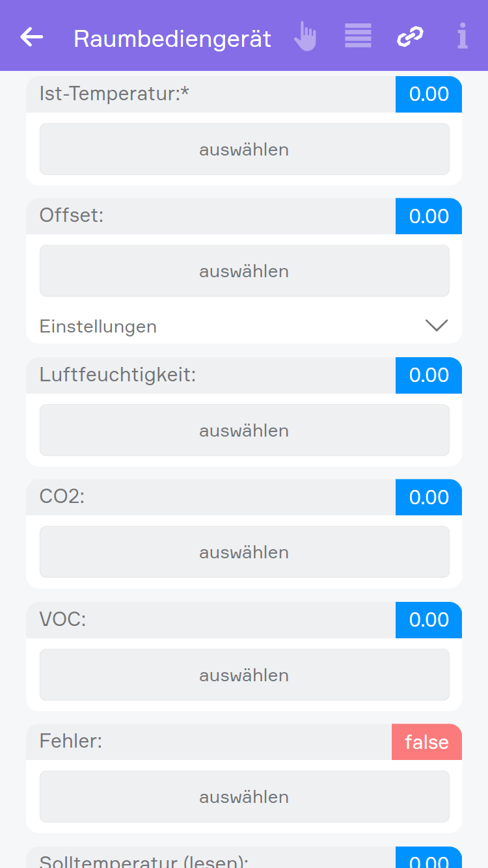
Task: Click the Einstellungen label under Offset
Action: tap(98, 326)
